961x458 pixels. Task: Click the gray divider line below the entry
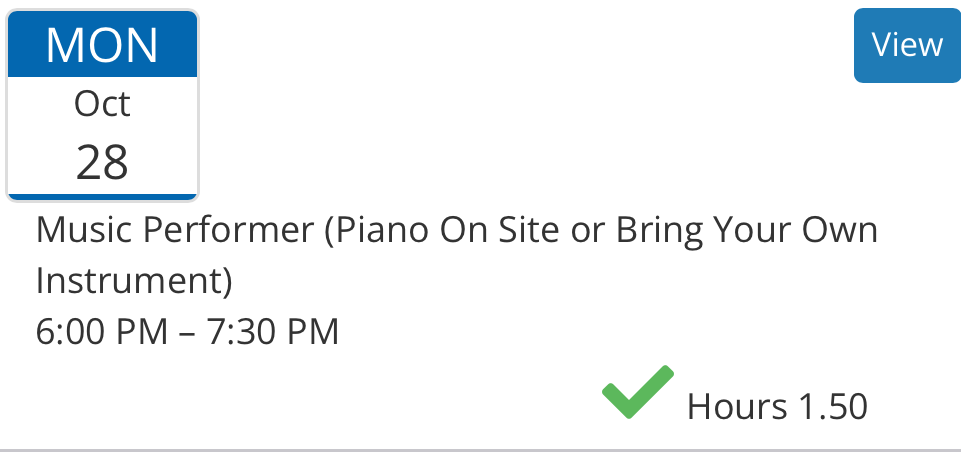tap(480, 451)
